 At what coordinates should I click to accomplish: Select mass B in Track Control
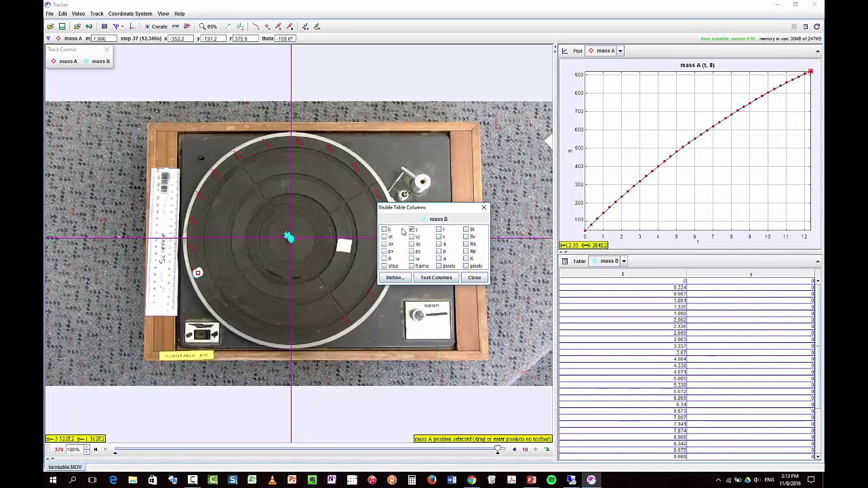tap(97, 61)
